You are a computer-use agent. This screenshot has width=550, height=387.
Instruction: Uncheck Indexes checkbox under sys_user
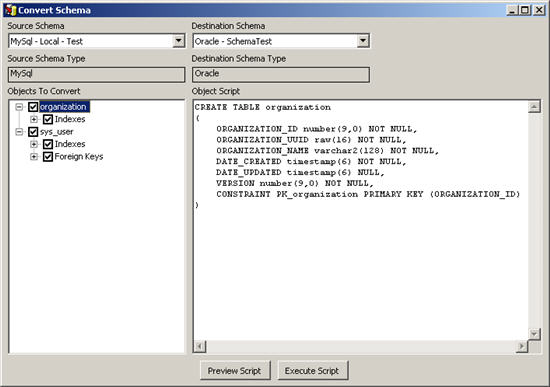coord(48,144)
